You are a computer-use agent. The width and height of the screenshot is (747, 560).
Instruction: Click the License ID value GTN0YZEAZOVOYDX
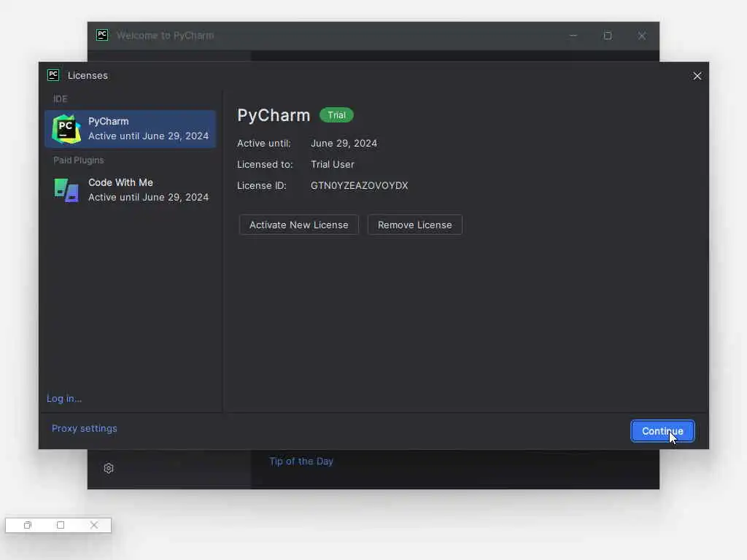359,186
